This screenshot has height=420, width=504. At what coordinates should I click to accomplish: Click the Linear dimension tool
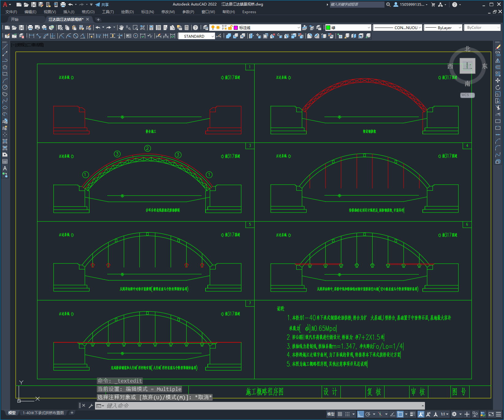32,36
